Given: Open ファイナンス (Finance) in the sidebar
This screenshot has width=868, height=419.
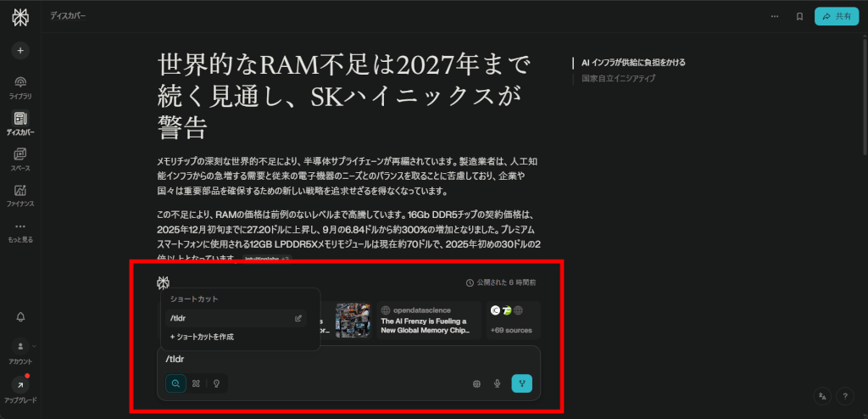Looking at the screenshot, I should pos(20,193).
